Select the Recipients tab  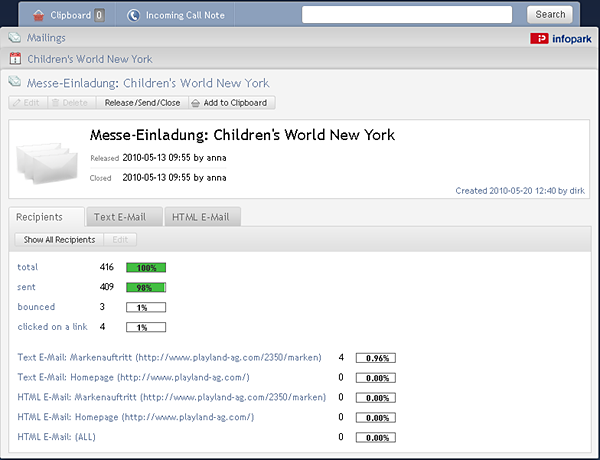(x=46, y=217)
